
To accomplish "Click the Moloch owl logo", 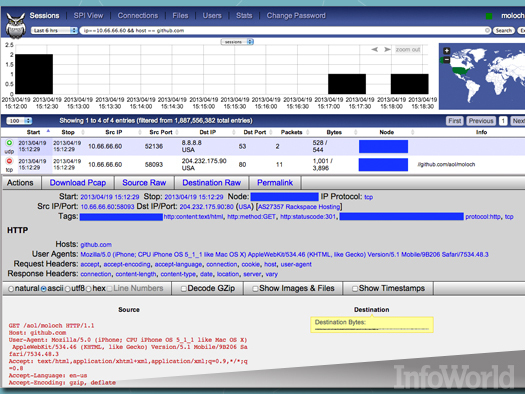I will [x=16, y=25].
